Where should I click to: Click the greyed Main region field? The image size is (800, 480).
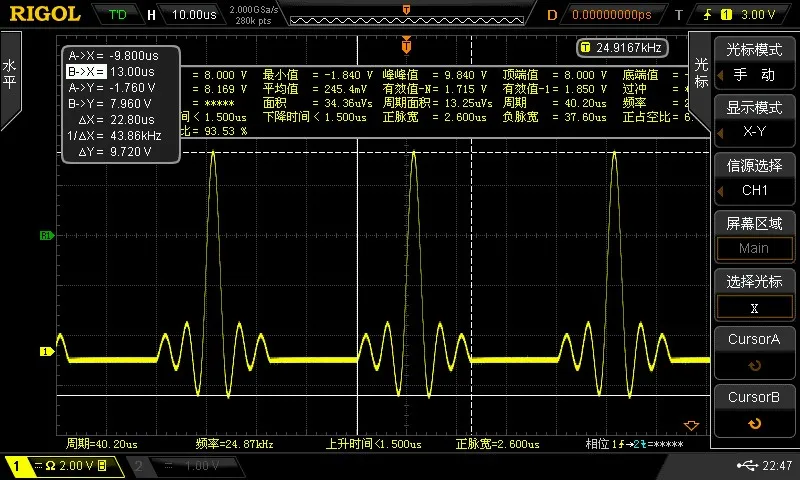point(754,248)
